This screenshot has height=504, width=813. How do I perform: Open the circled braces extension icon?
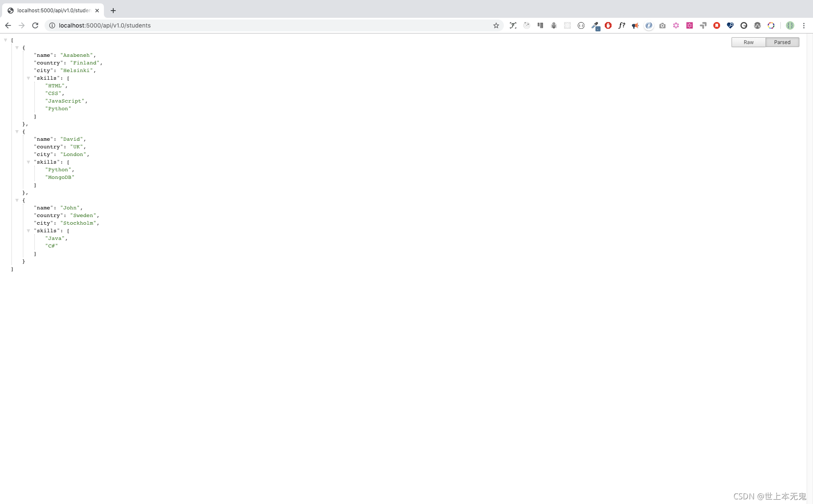pos(581,25)
